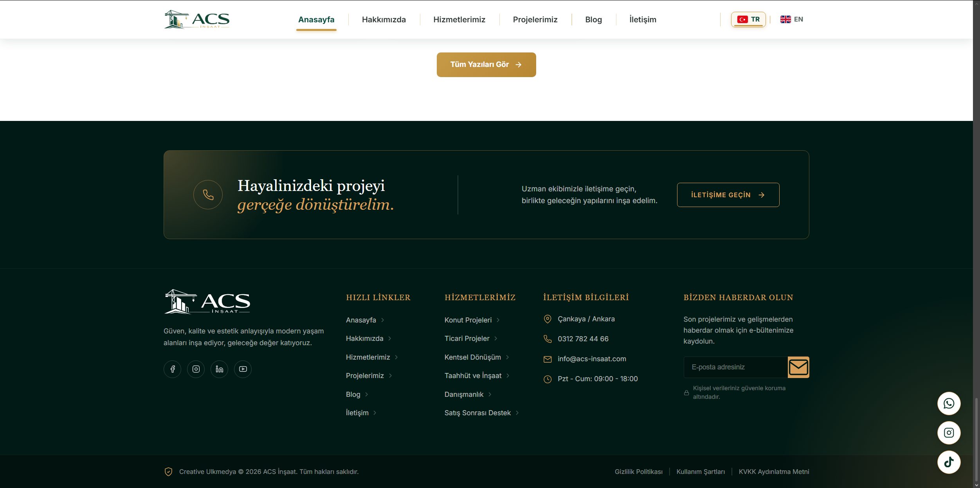This screenshot has height=488, width=980.
Task: Open Satış Sonrası Destek link
Action: (481, 413)
